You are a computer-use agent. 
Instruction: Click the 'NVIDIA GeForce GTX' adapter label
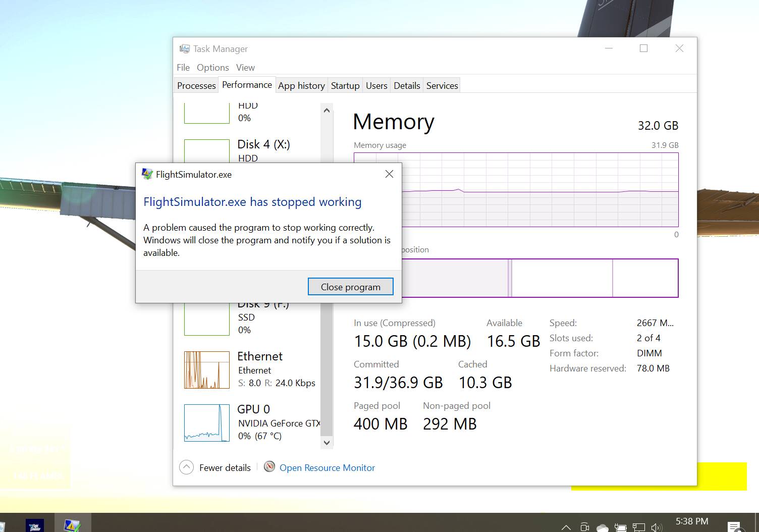click(279, 423)
